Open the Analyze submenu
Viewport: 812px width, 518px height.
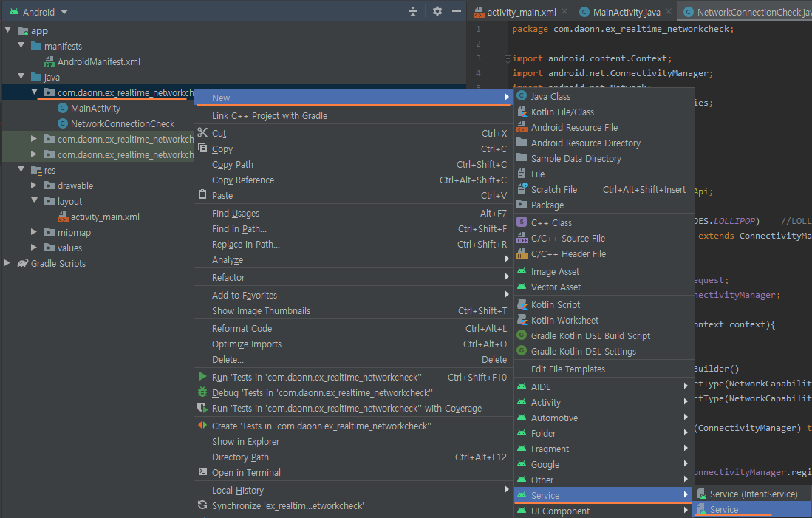click(353, 259)
